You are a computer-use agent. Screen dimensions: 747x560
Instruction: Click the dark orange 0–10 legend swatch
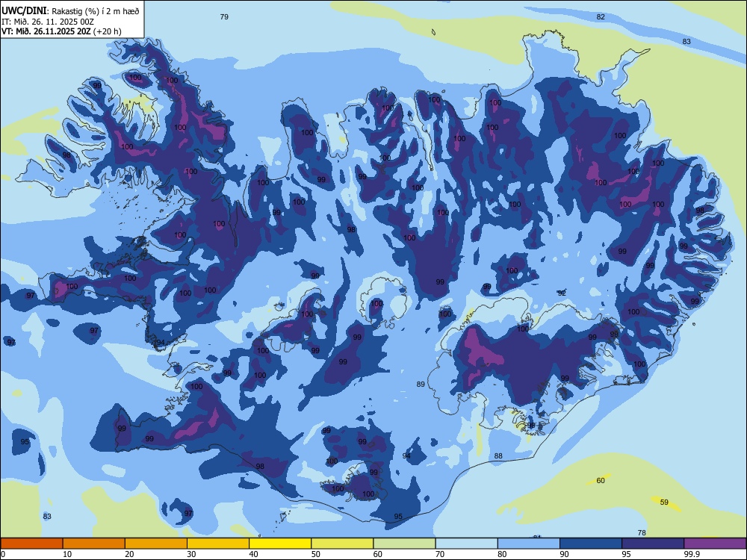[31, 544]
